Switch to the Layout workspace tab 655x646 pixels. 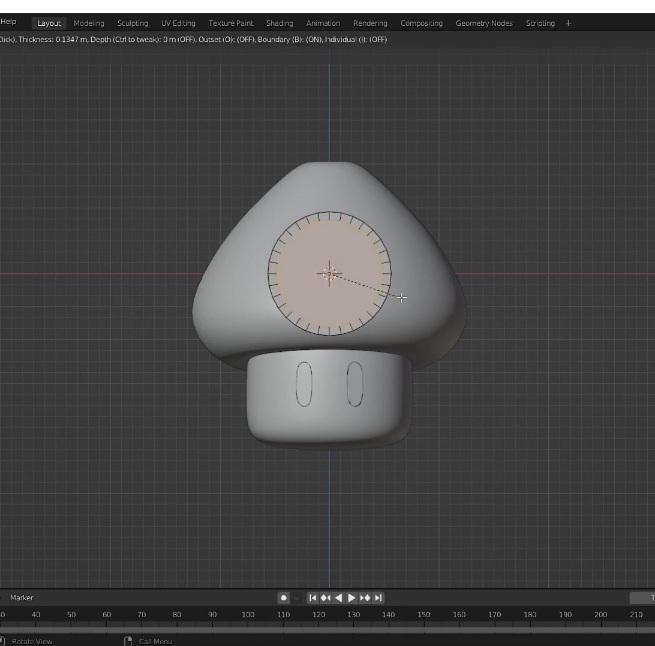49,23
